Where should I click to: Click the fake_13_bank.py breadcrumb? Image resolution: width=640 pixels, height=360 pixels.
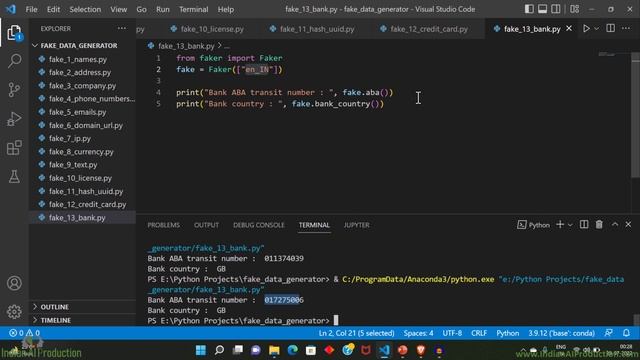(x=186, y=46)
